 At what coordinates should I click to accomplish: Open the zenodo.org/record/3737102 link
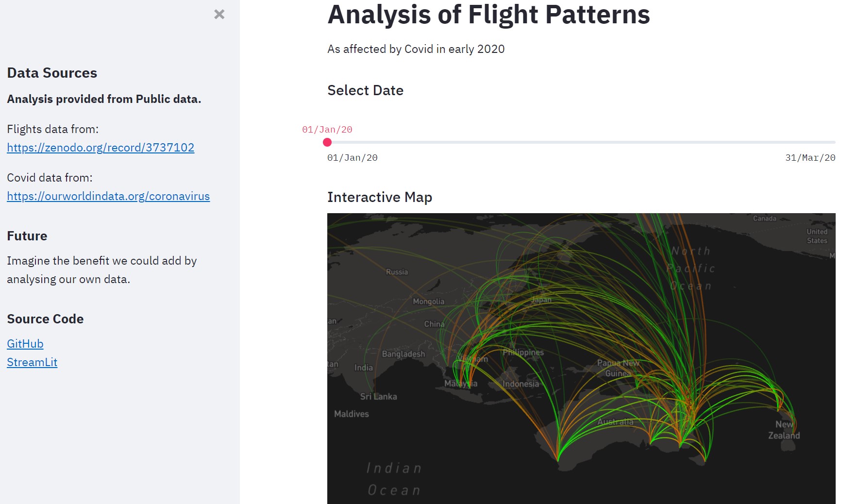pos(101,148)
